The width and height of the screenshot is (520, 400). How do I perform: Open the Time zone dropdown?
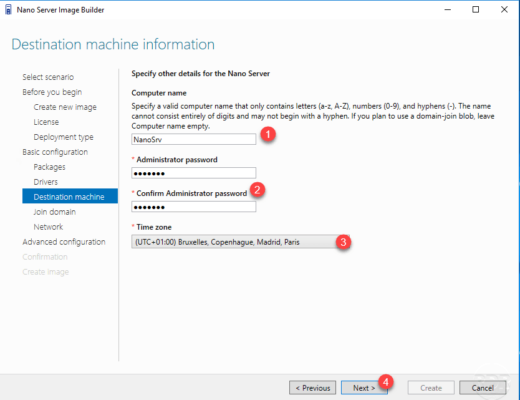240,242
